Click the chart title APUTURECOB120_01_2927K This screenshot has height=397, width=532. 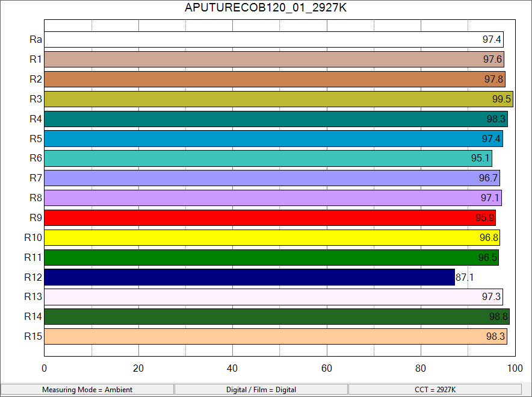tap(265, 8)
